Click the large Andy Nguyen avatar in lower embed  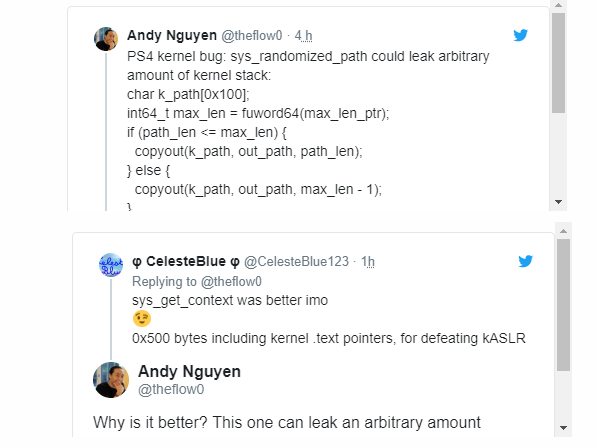(x=111, y=380)
